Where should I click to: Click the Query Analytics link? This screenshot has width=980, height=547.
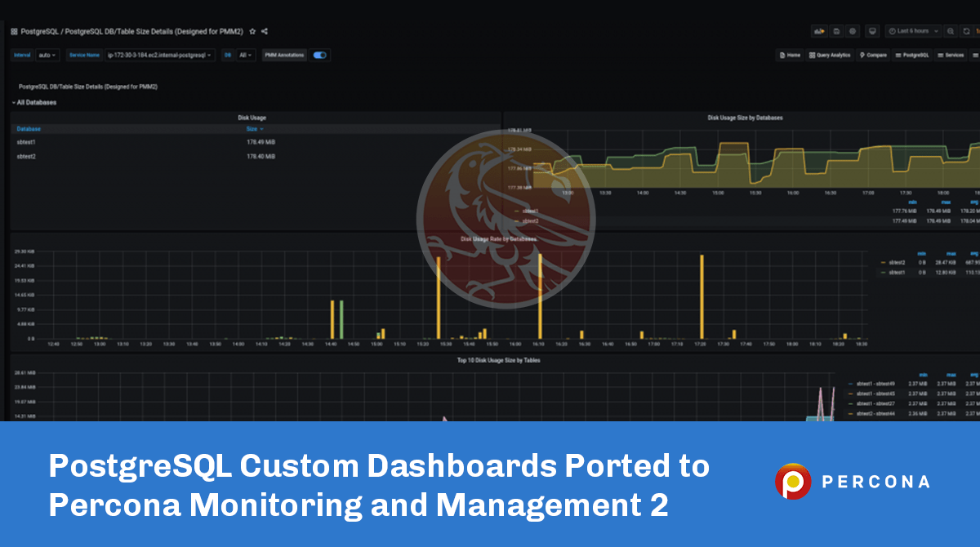click(x=830, y=56)
